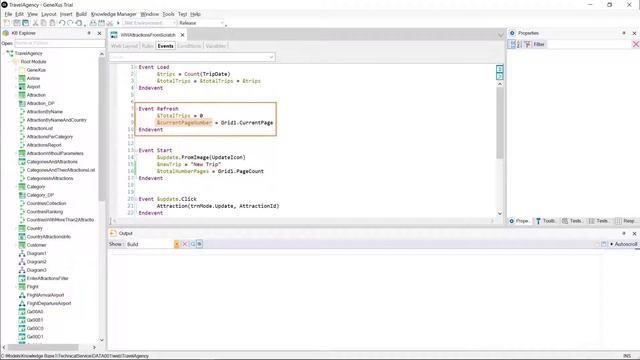Clear the Properties filter with red X
Screen dimensions: 640x360
636,44
